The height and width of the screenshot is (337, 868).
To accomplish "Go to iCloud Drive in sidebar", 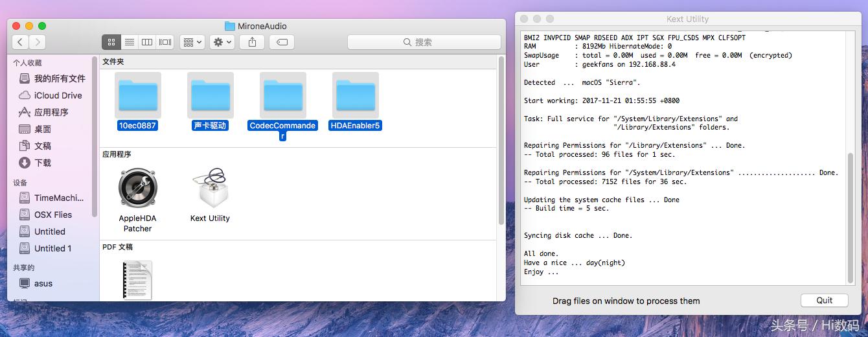I will coord(58,95).
